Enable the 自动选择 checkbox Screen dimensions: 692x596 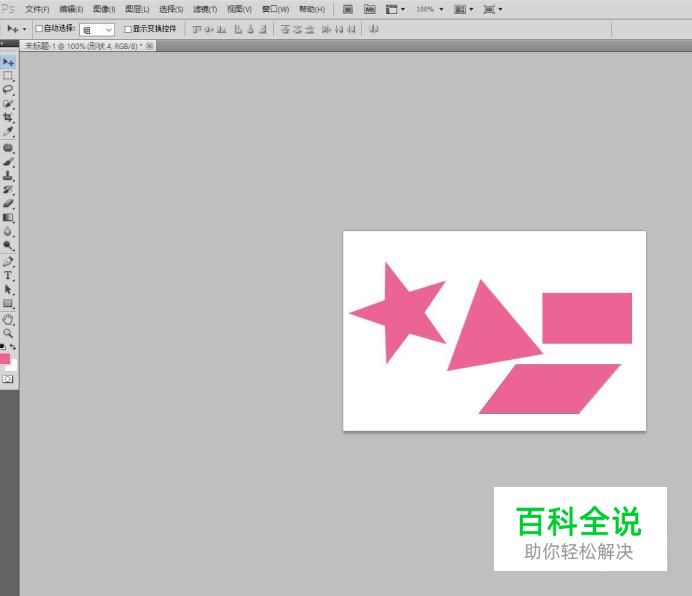(x=39, y=29)
